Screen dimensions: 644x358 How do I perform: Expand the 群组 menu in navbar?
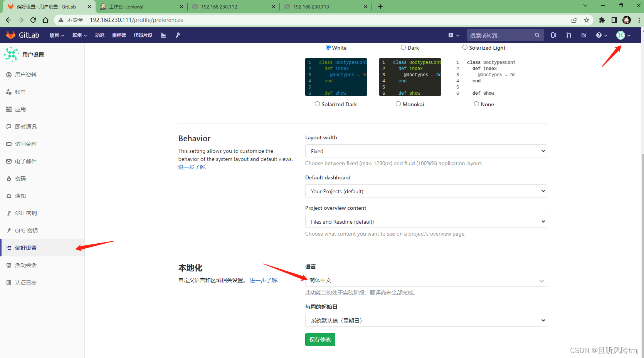click(x=79, y=35)
